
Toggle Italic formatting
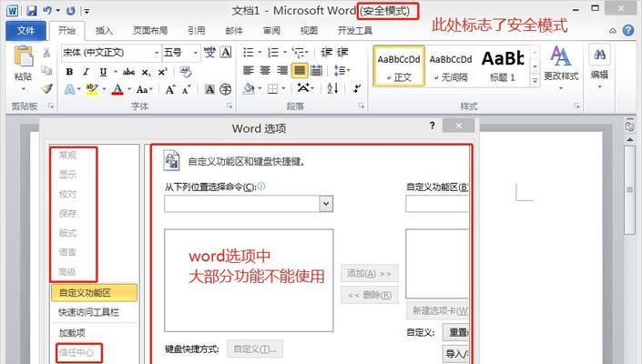[86, 72]
